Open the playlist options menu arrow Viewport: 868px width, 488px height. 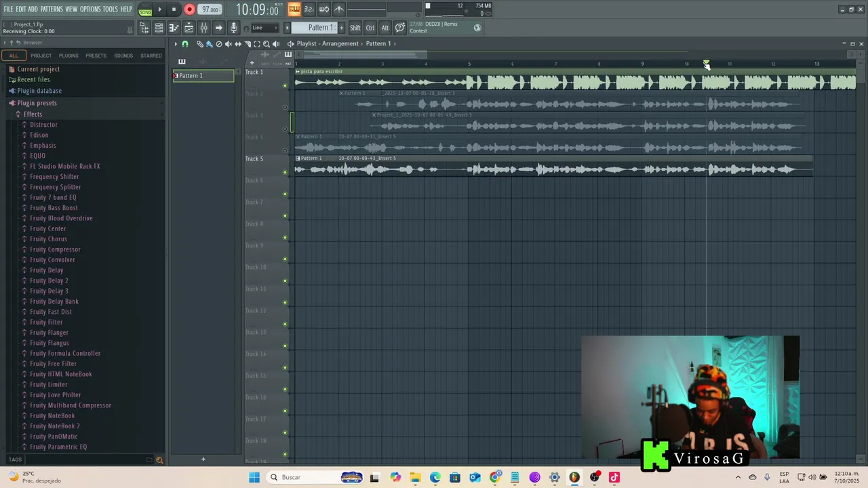pyautogui.click(x=176, y=43)
